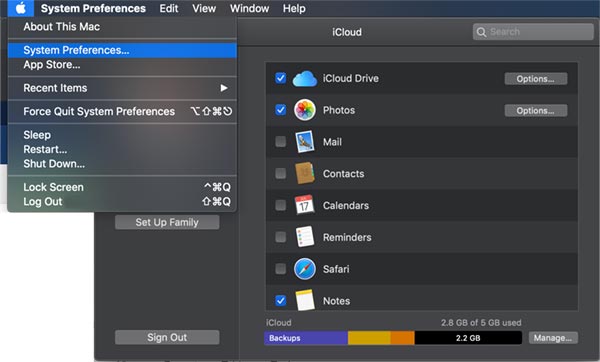Select Lock Screen menu item
This screenshot has width=600, height=362.
(122, 187)
